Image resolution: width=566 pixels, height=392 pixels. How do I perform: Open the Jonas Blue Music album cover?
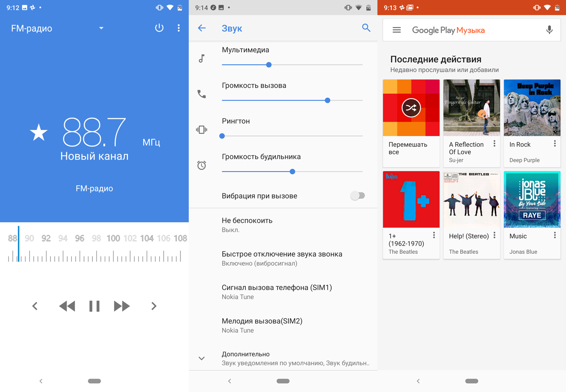pyautogui.click(x=532, y=199)
